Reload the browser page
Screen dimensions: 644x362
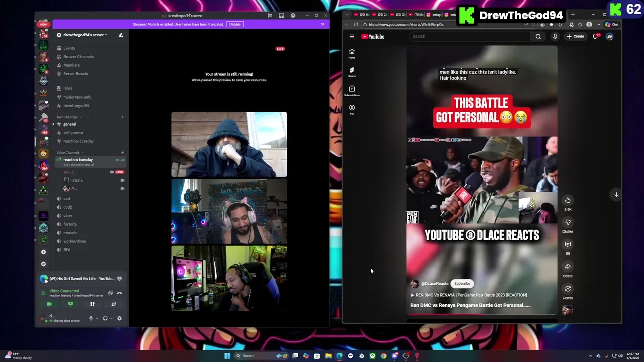click(x=356, y=24)
